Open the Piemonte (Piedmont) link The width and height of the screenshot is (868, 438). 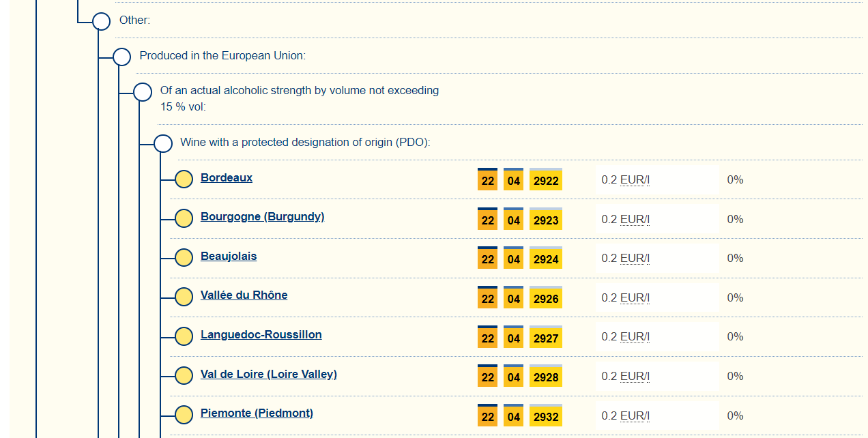coord(257,413)
